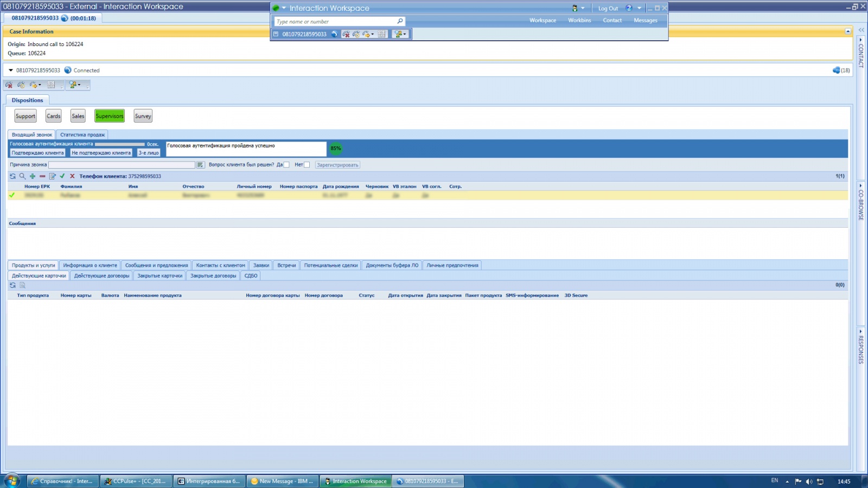The width and height of the screenshot is (868, 488).
Task: Select the Dispositions tab
Action: (x=27, y=100)
